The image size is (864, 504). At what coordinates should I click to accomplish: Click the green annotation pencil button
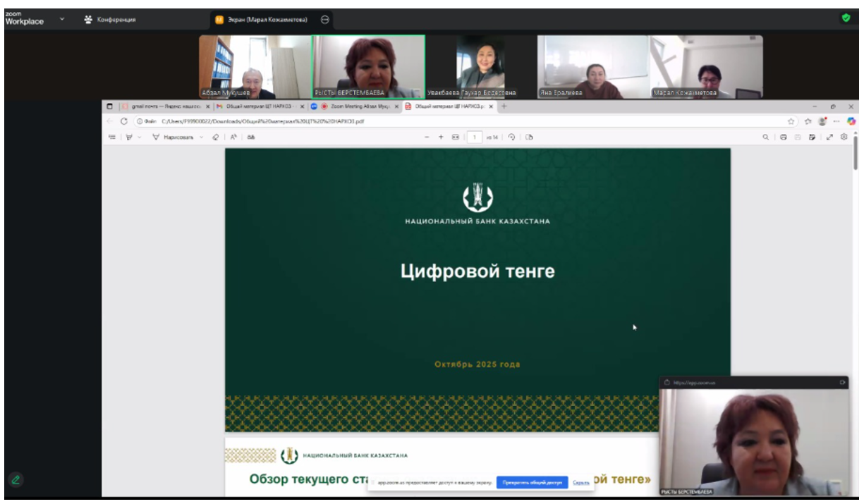(x=16, y=480)
